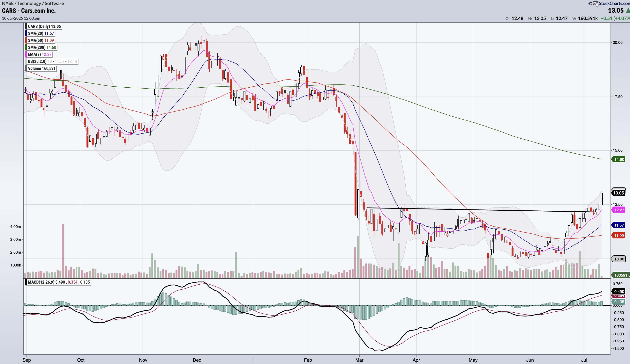Click the last price 13.05 in the header
Viewport: 630px width, 364px height.
point(616,11)
